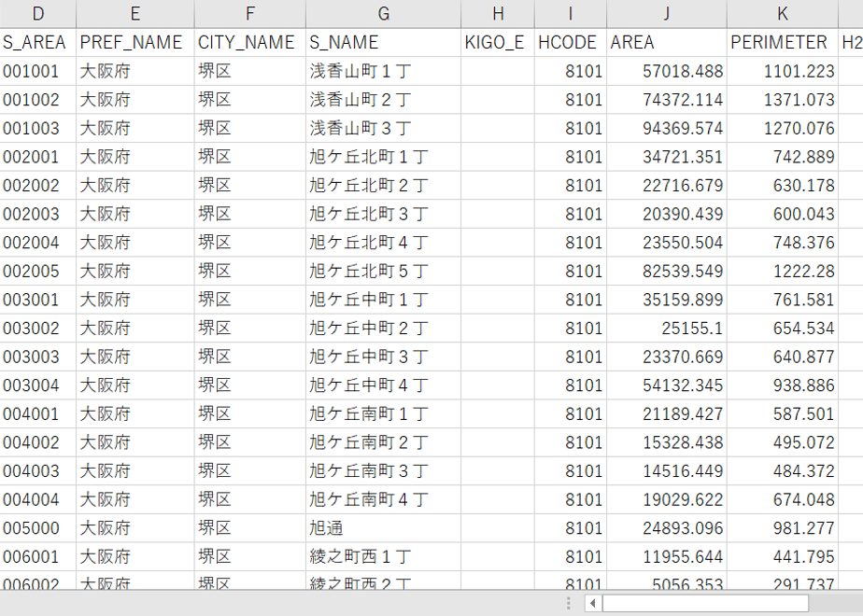Screen dimensions: 863x616
Task: Select the CITY_NAME header cell
Action: click(250, 42)
